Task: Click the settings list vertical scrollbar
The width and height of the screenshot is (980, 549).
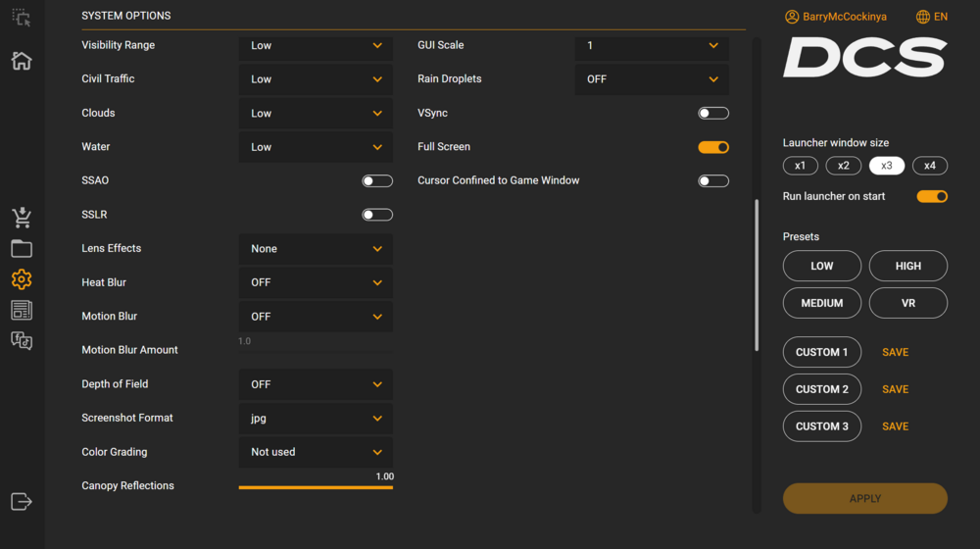Action: coord(757,274)
